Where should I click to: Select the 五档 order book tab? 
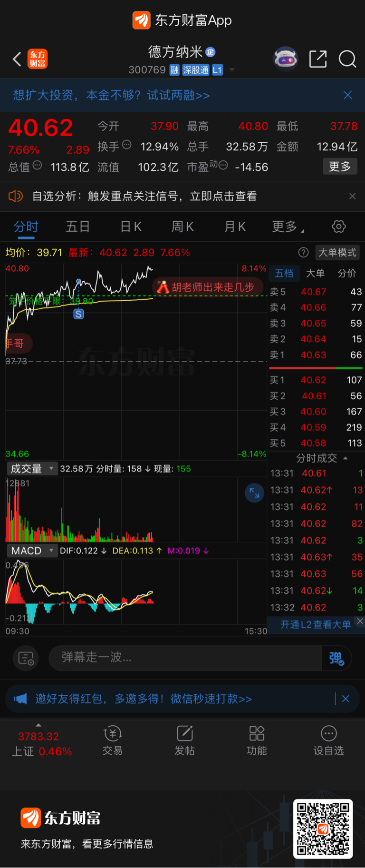[x=284, y=273]
